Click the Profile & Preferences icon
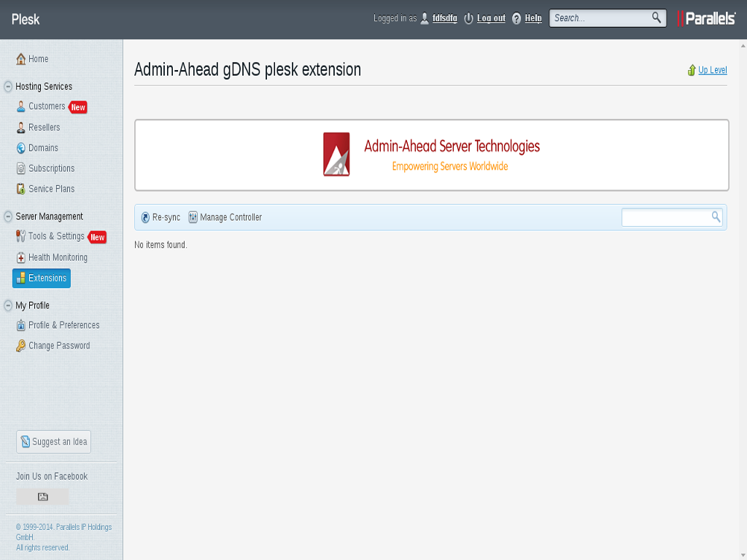This screenshot has height=560, width=747. (x=20, y=325)
